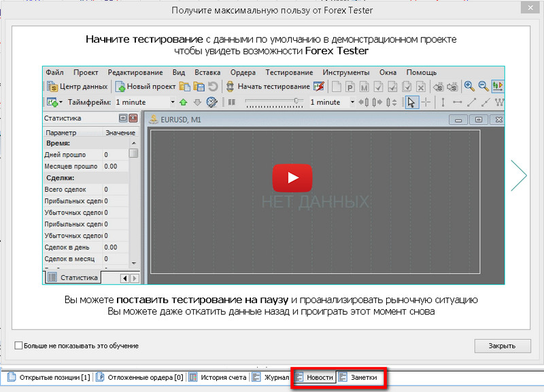The width and height of the screenshot is (544, 392).
Task: Tick 'Больше не показывать это обучение' checkbox
Action: 19,345
